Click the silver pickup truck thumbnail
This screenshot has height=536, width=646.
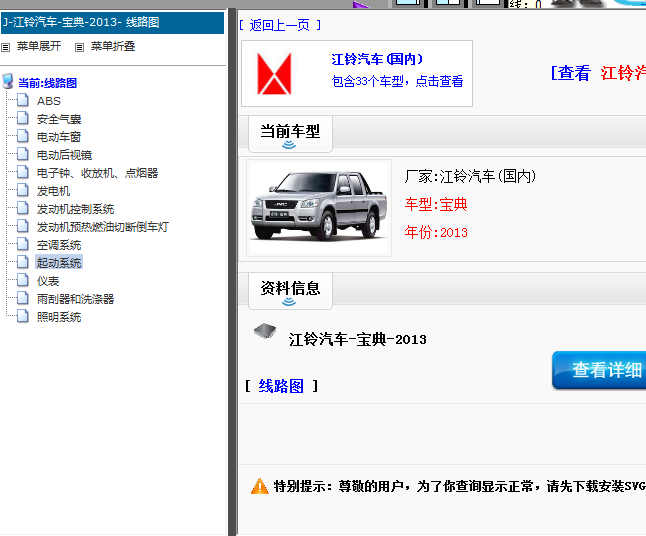(x=319, y=208)
